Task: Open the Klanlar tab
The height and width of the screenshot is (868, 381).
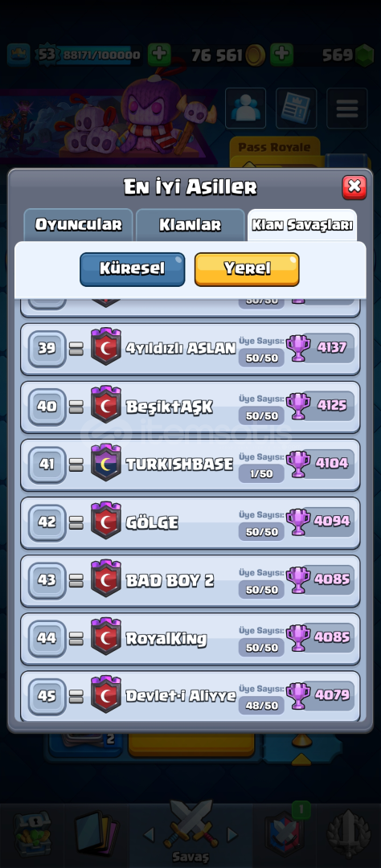Action: point(190,225)
